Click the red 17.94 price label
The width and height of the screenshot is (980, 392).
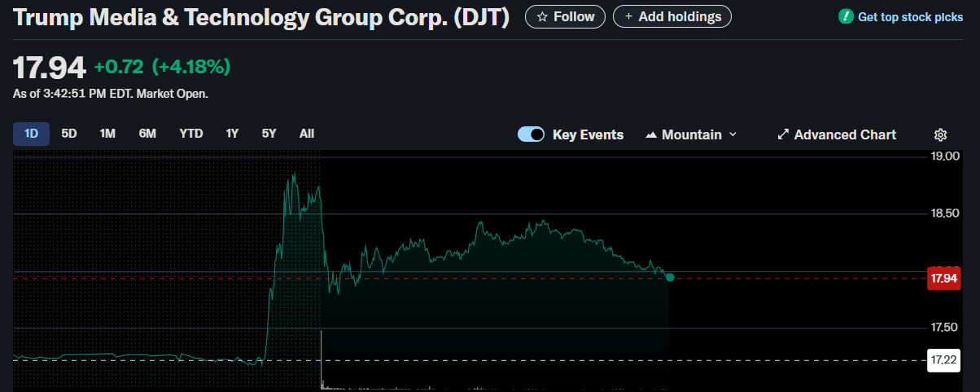point(943,279)
